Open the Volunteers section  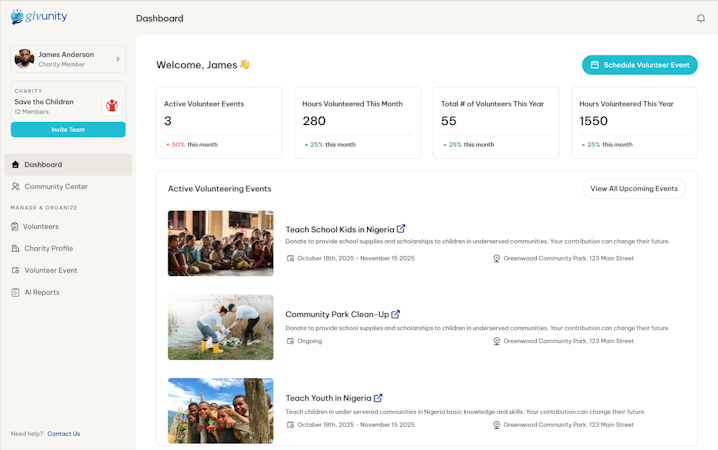(x=41, y=226)
